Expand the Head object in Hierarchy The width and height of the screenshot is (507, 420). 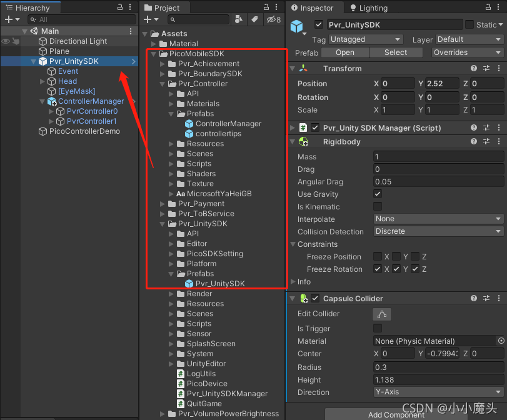coord(42,81)
